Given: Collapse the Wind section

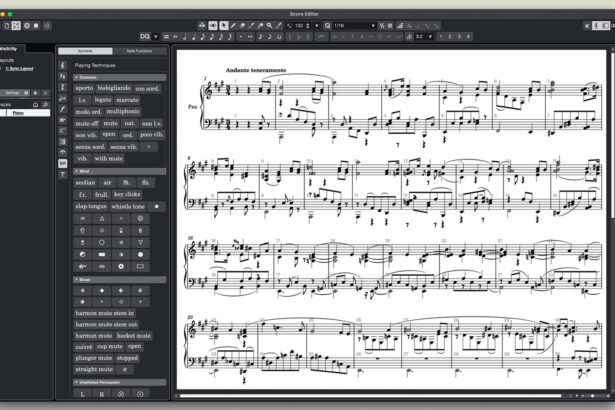Looking at the screenshot, I should coord(120,171).
